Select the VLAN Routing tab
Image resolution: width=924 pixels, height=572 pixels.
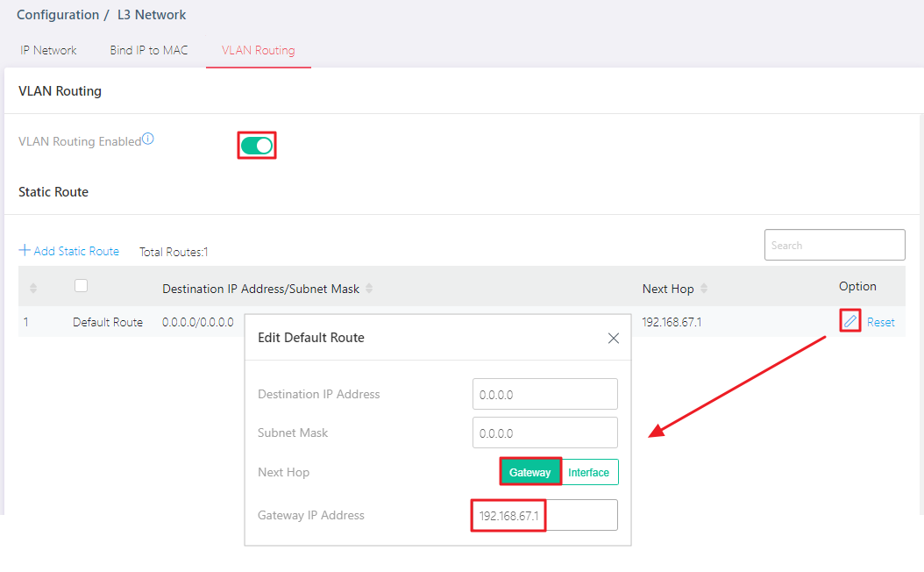coord(259,50)
